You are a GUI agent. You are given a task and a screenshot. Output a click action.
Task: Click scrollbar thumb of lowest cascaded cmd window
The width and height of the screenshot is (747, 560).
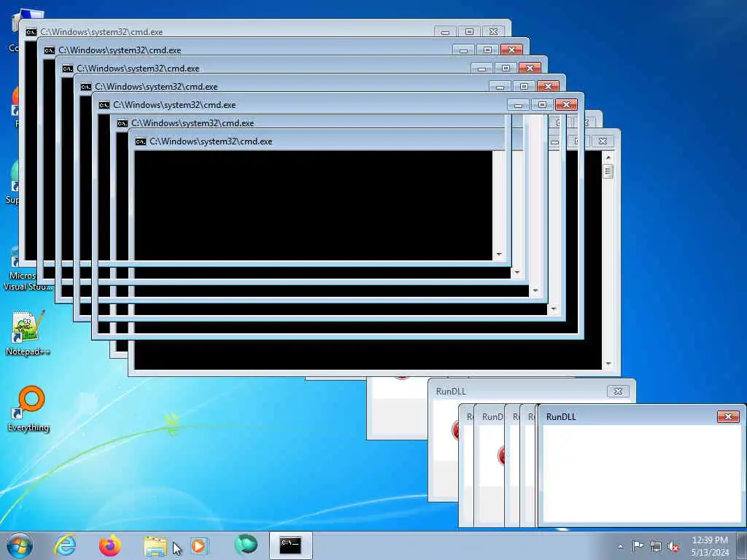(x=608, y=171)
